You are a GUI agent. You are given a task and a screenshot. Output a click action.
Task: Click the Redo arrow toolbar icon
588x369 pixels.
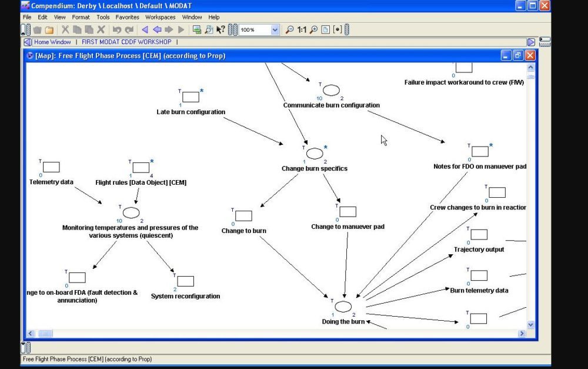(x=129, y=30)
